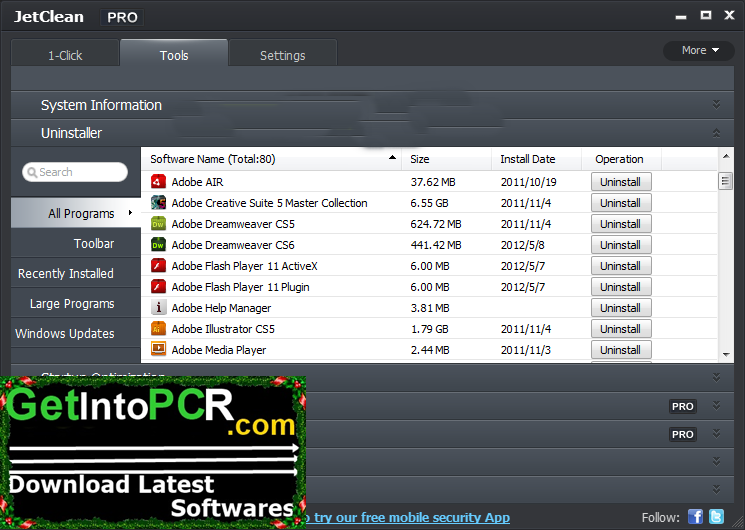The image size is (745, 530).
Task: Click the scrollbar up arrow
Action: click(726, 155)
